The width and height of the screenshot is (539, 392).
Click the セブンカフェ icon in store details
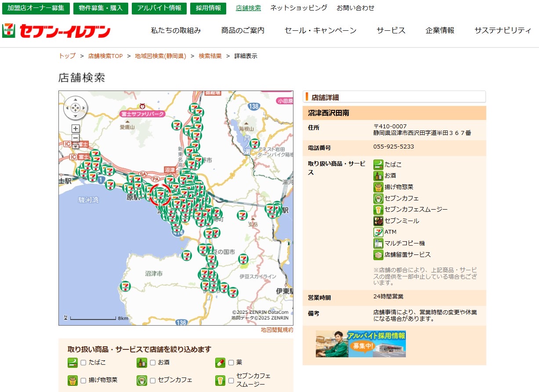coord(378,199)
